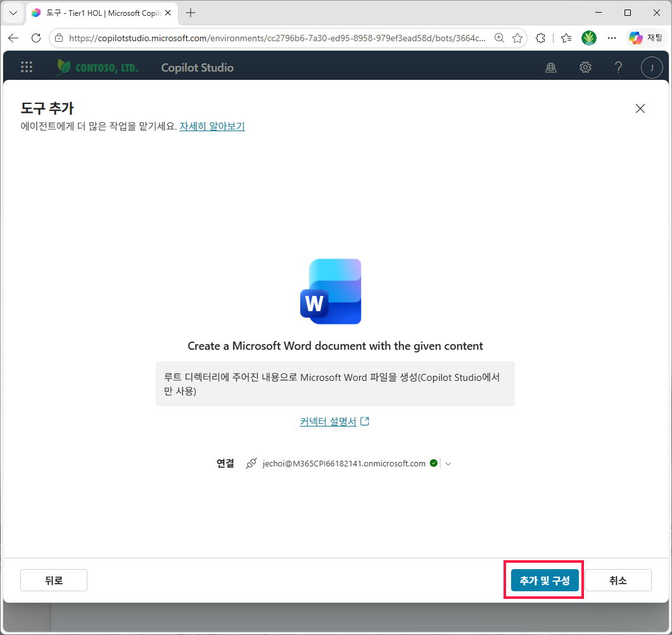
Task: Go back in browser history
Action: (14, 38)
